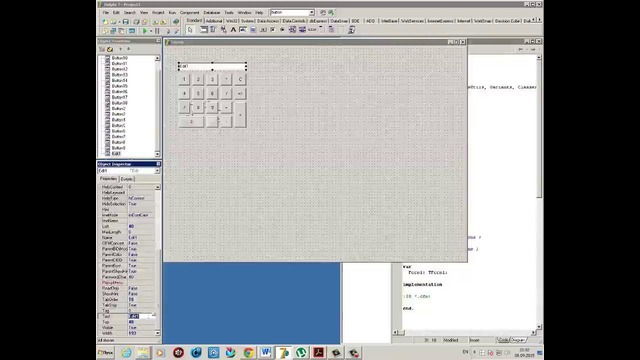
Task: Pause the running program
Action: tap(157, 31)
